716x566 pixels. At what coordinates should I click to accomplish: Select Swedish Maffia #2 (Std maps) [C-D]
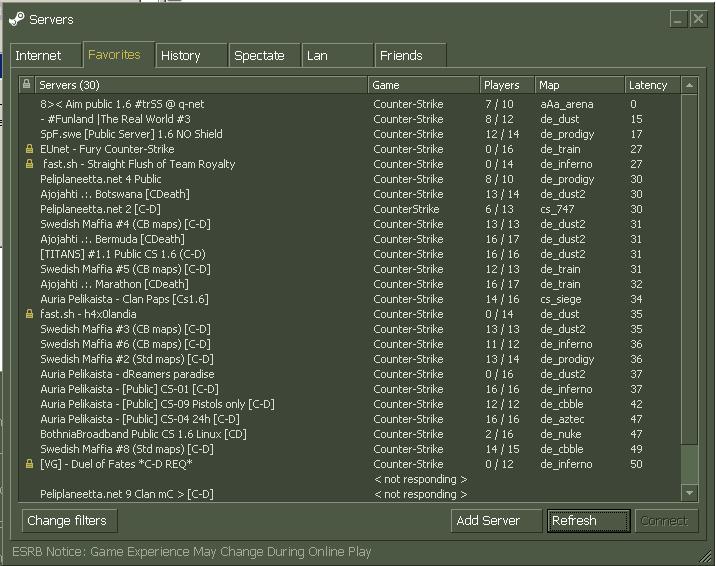pyautogui.click(x=350, y=359)
